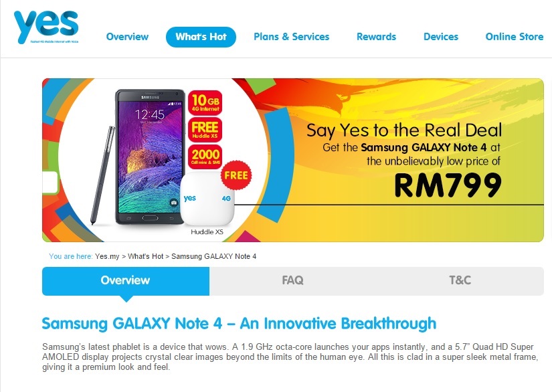Click the FREE Huddle XS red badge
Image resolution: width=552 pixels, height=392 pixels.
tap(205, 130)
